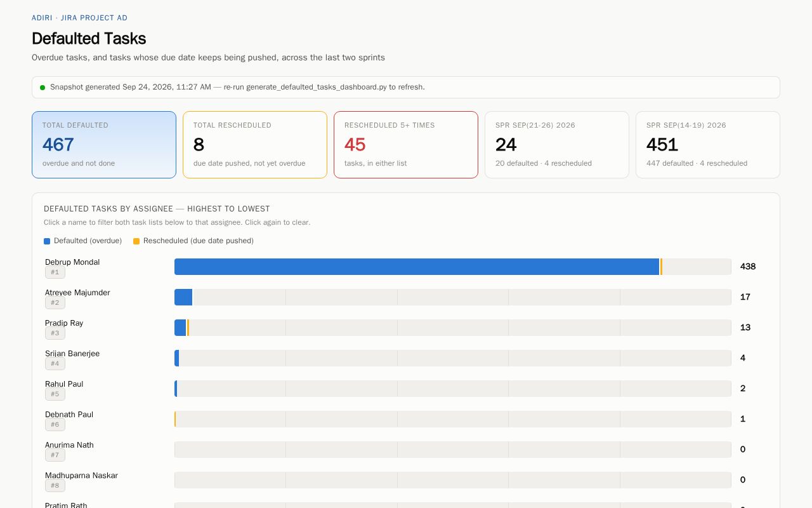Click the count 17 beside Atreyee Majumder
Image resolution: width=812 pixels, height=508 pixels.
click(x=745, y=297)
